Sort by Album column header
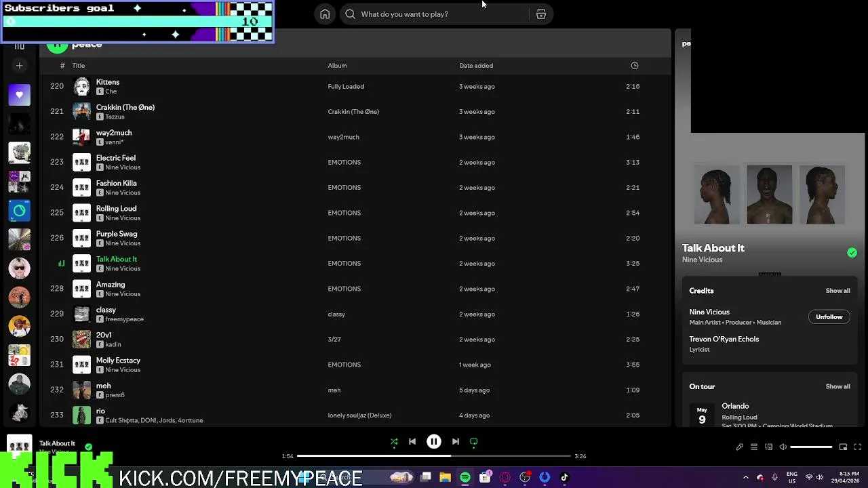 point(337,66)
